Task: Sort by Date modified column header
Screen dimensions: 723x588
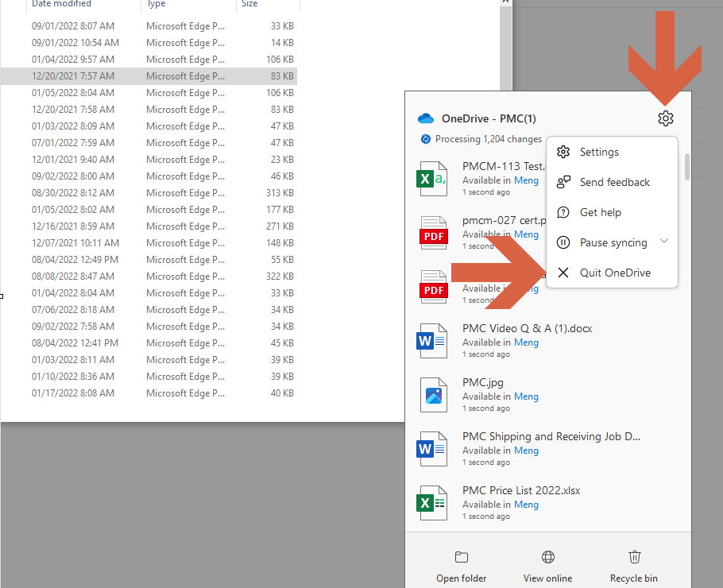Action: (x=61, y=4)
